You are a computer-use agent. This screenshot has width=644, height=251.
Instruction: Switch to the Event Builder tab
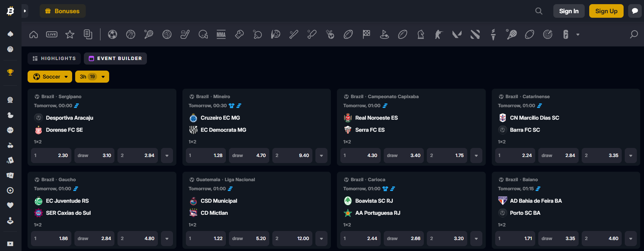click(115, 59)
